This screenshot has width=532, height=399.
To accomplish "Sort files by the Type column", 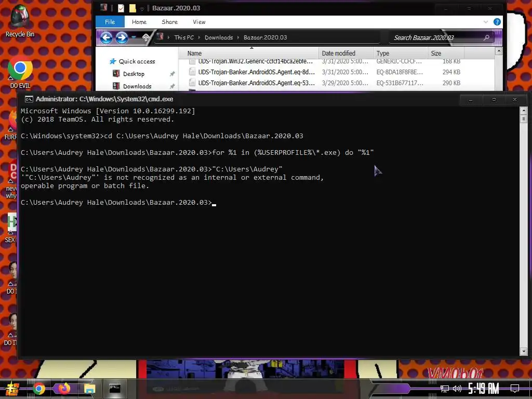I will pos(401,54).
